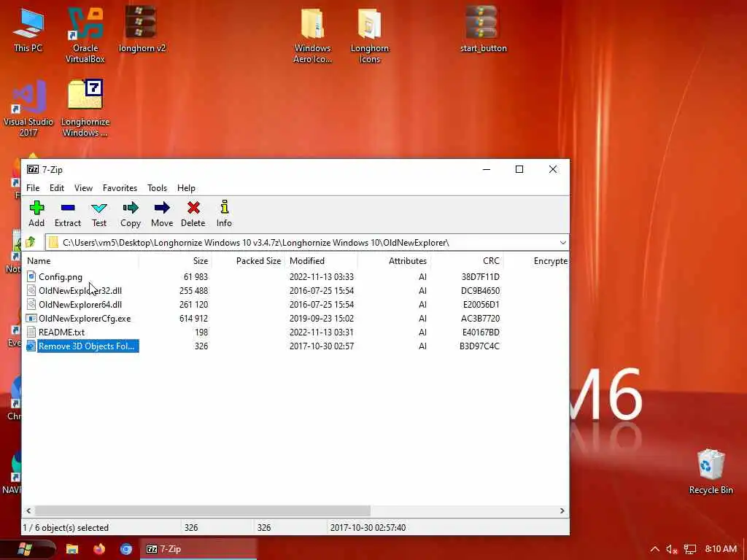Click the Remove 3D Objects file icon
Image resolution: width=747 pixels, height=560 pixels.
tap(31, 346)
